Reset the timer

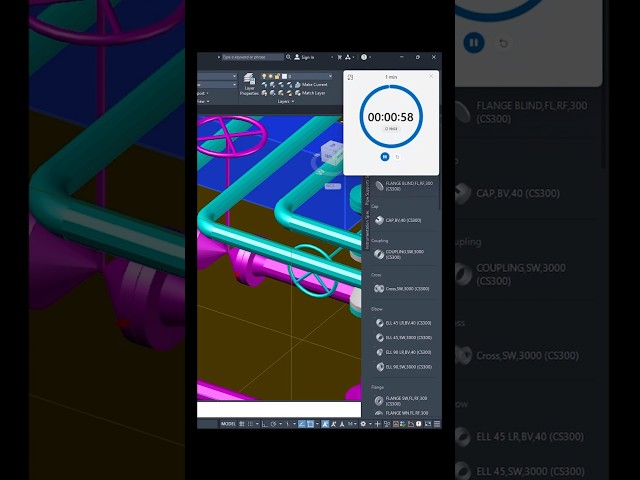tap(398, 157)
